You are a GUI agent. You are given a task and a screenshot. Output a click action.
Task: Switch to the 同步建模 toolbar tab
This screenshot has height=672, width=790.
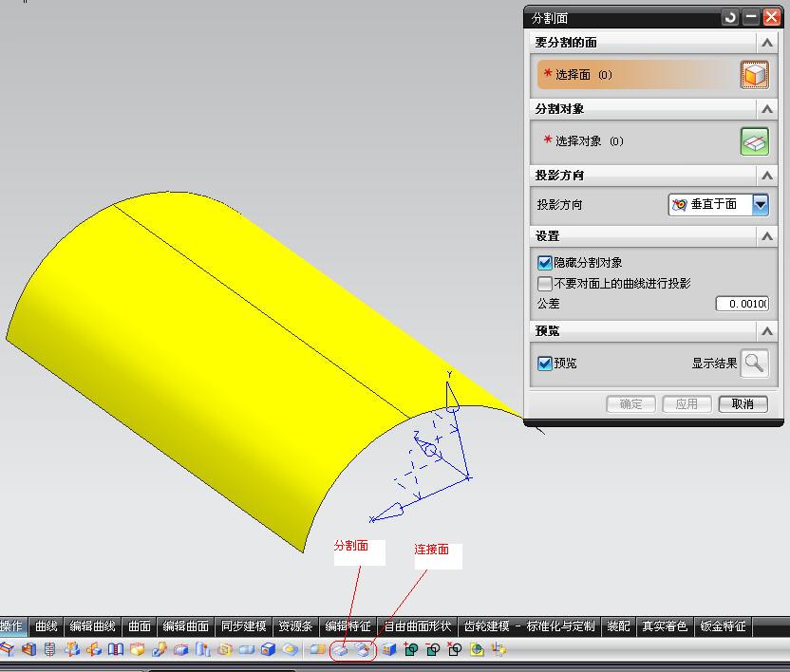244,626
